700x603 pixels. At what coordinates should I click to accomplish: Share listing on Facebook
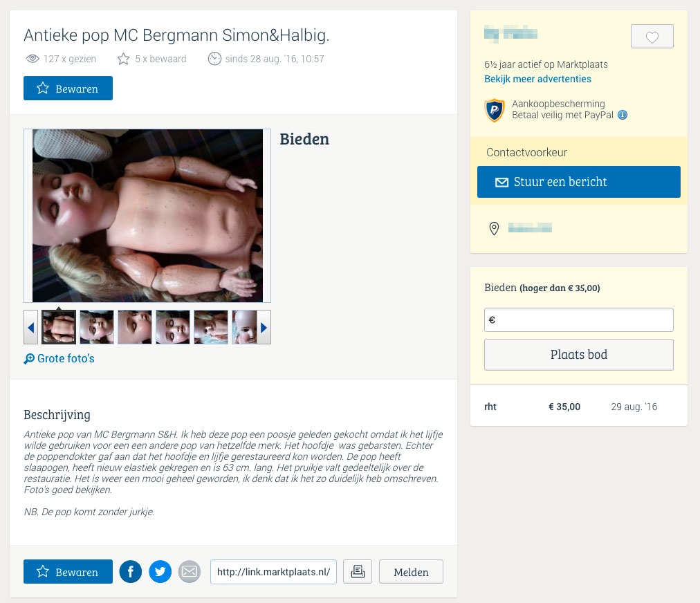(130, 571)
